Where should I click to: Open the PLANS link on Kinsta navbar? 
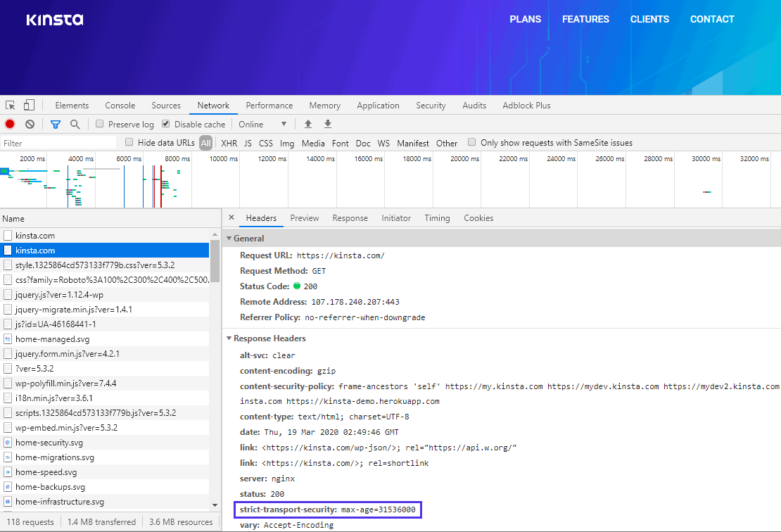coord(525,19)
